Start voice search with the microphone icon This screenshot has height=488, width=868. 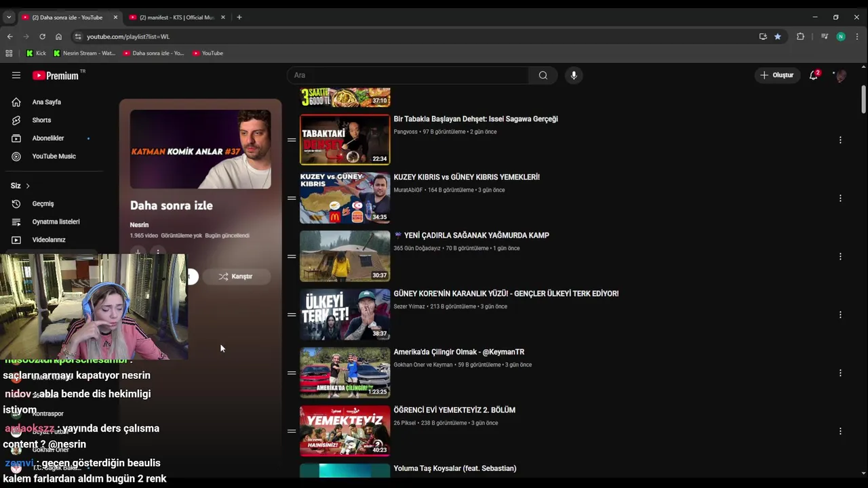[x=574, y=75]
